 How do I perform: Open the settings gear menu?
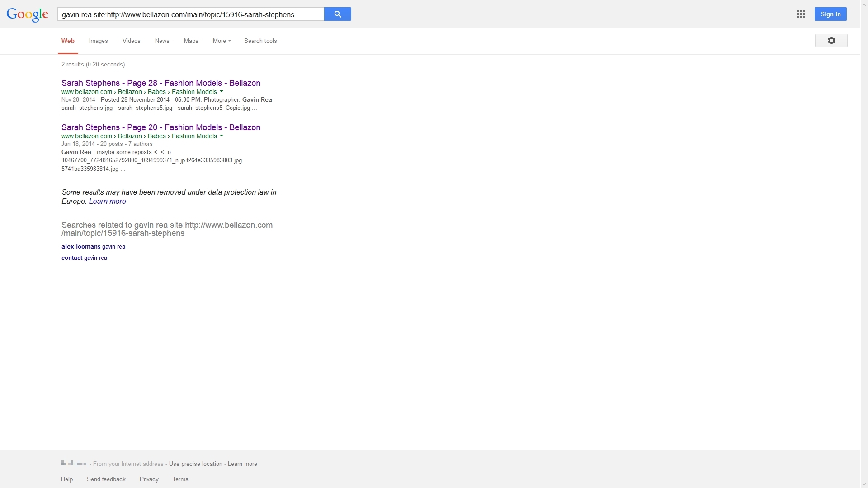point(831,41)
